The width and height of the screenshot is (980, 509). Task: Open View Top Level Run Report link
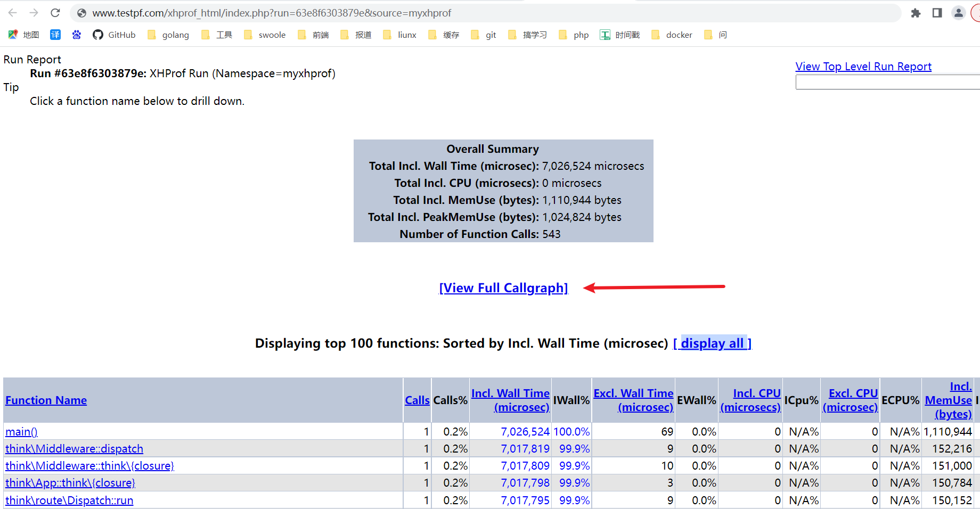coord(863,67)
